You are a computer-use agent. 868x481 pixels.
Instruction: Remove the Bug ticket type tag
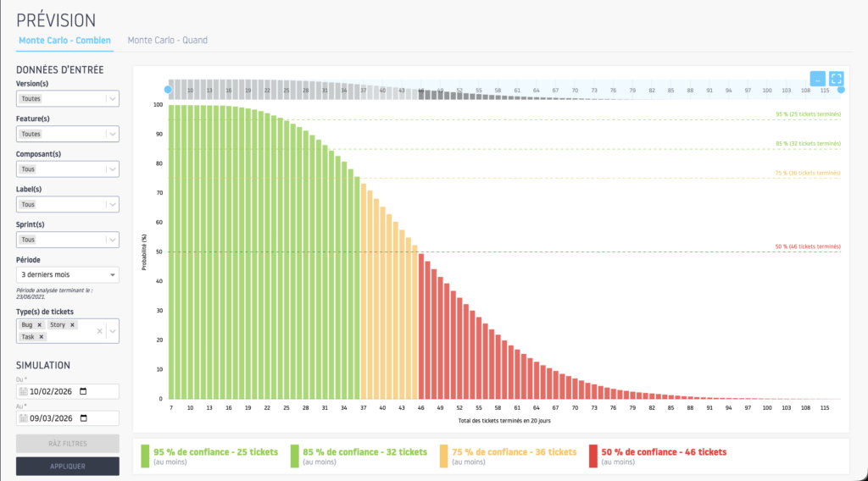coord(39,324)
